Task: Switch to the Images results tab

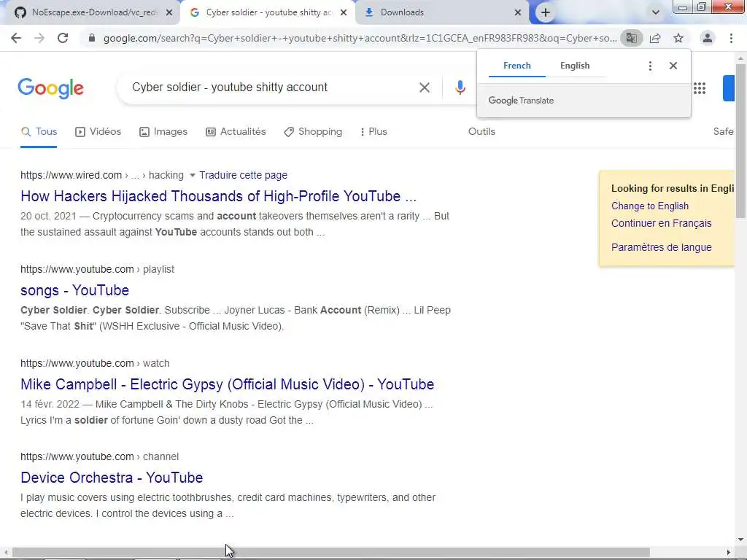Action: click(163, 132)
